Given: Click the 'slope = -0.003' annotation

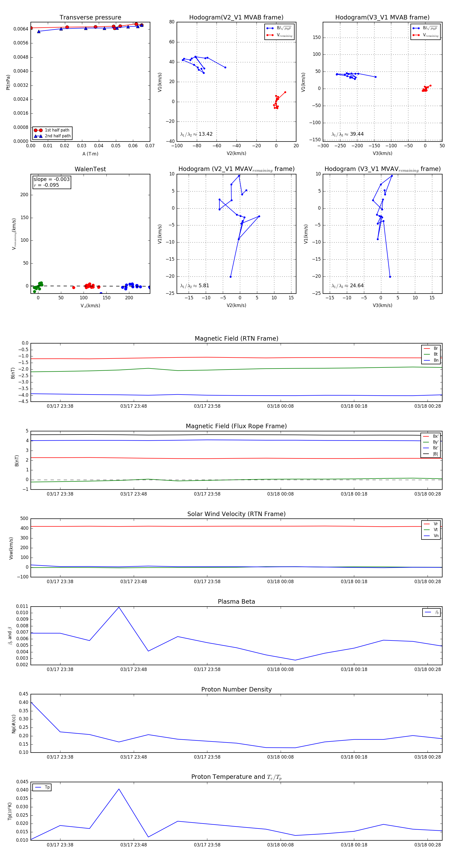Looking at the screenshot, I should [52, 179].
